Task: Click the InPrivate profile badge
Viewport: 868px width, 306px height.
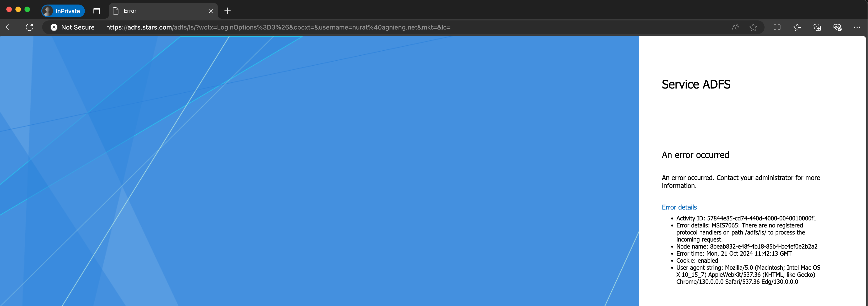Action: tap(63, 11)
